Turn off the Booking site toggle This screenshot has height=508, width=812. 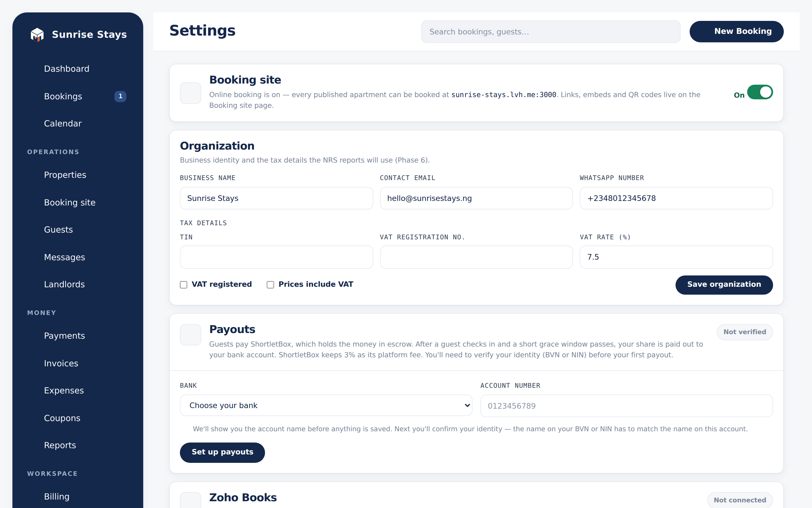pos(760,92)
